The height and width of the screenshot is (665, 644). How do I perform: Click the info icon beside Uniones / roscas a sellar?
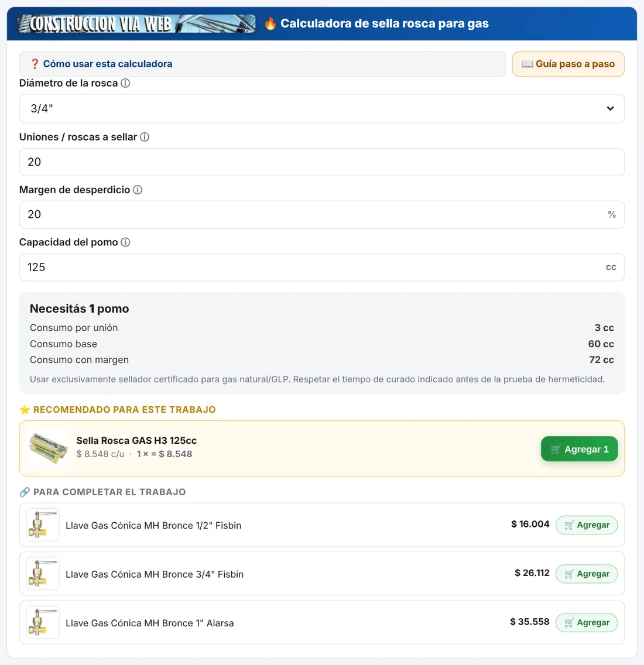(x=144, y=137)
